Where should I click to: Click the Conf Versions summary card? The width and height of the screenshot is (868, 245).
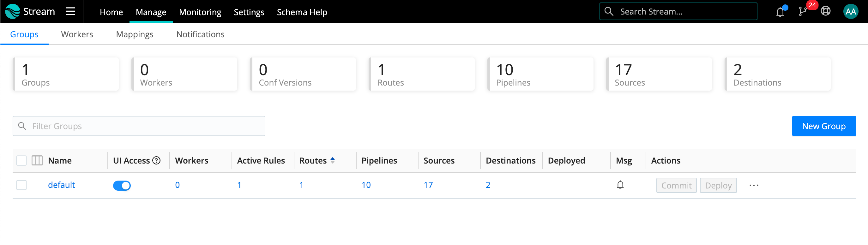[x=303, y=74]
